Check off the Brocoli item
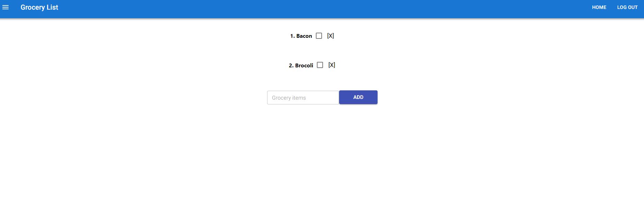This screenshot has height=201, width=644. coord(320,65)
